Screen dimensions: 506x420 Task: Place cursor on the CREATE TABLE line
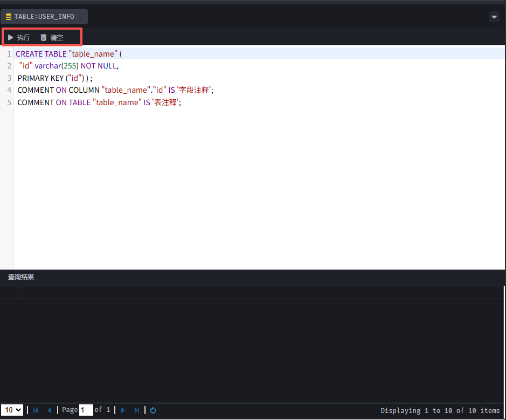click(x=69, y=54)
